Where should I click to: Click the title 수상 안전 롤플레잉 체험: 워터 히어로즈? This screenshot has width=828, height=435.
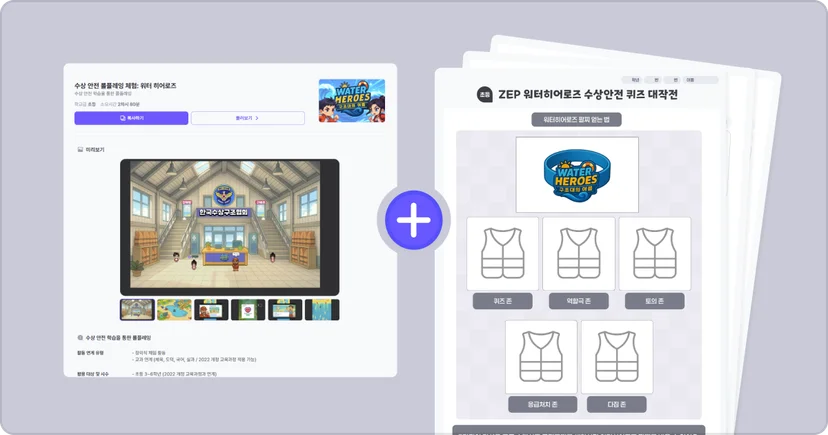click(x=125, y=86)
